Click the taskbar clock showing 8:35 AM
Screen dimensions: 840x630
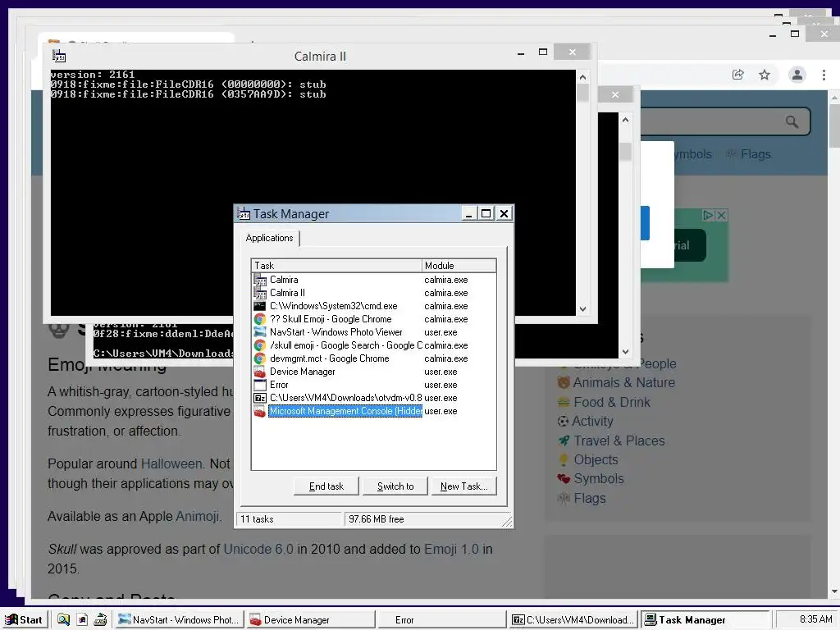(x=815, y=619)
